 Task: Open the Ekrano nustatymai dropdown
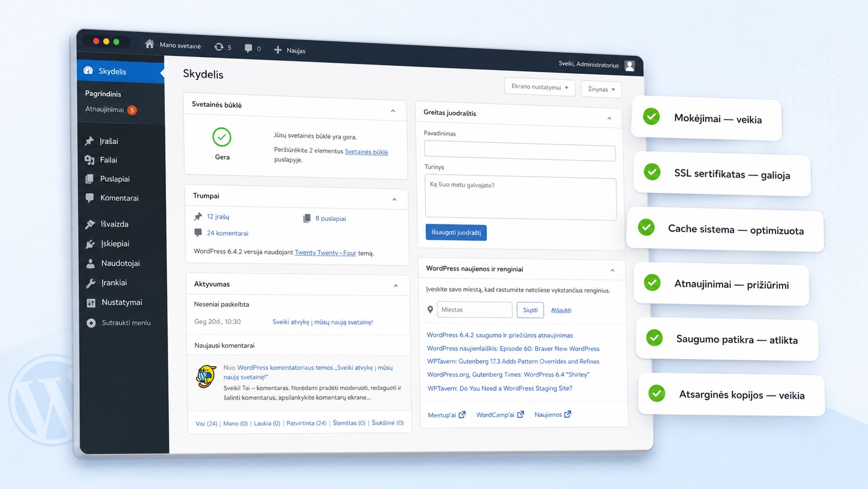[x=540, y=87]
